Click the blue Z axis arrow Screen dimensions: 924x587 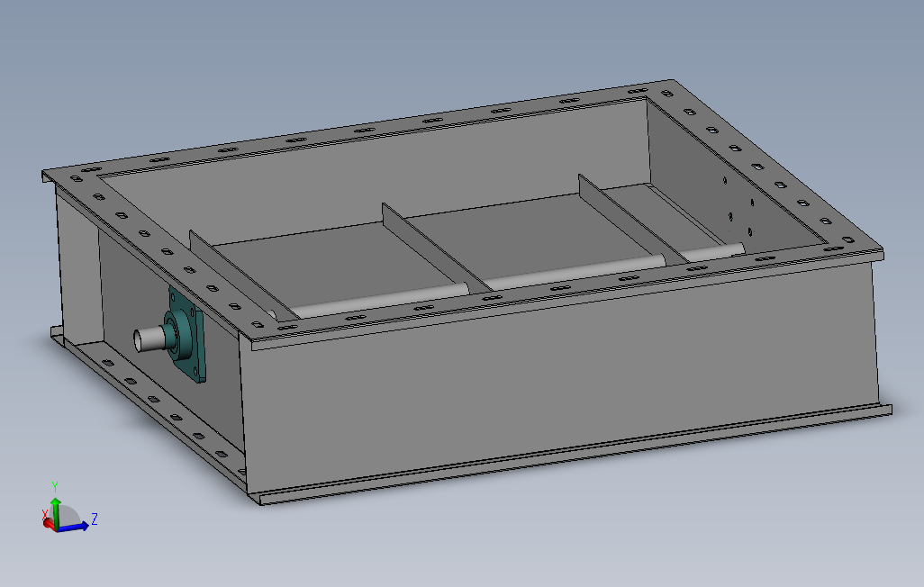pos(73,527)
